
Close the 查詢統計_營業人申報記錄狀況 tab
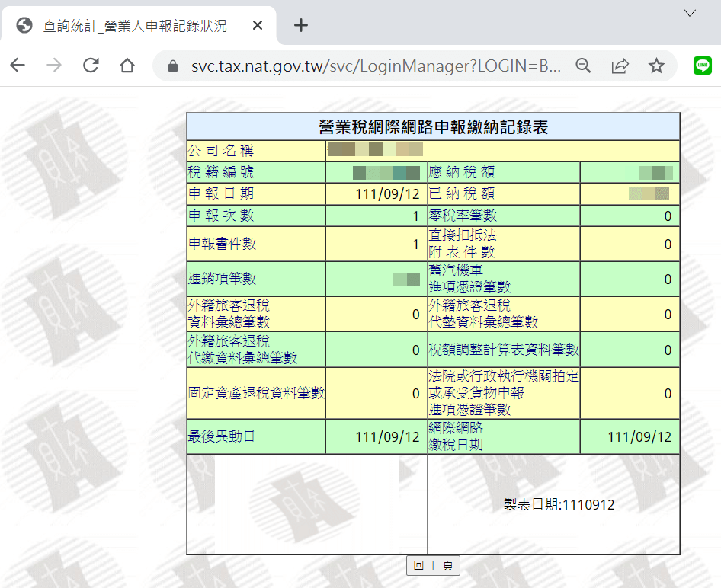click(x=258, y=25)
